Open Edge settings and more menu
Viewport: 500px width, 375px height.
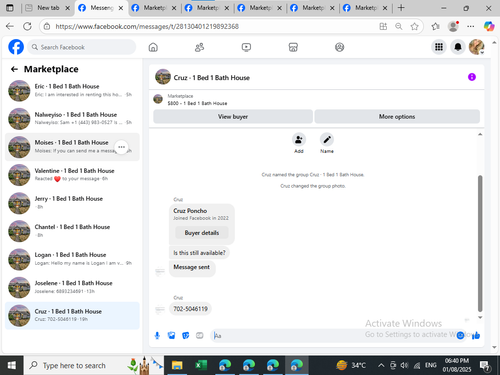coord(471,26)
